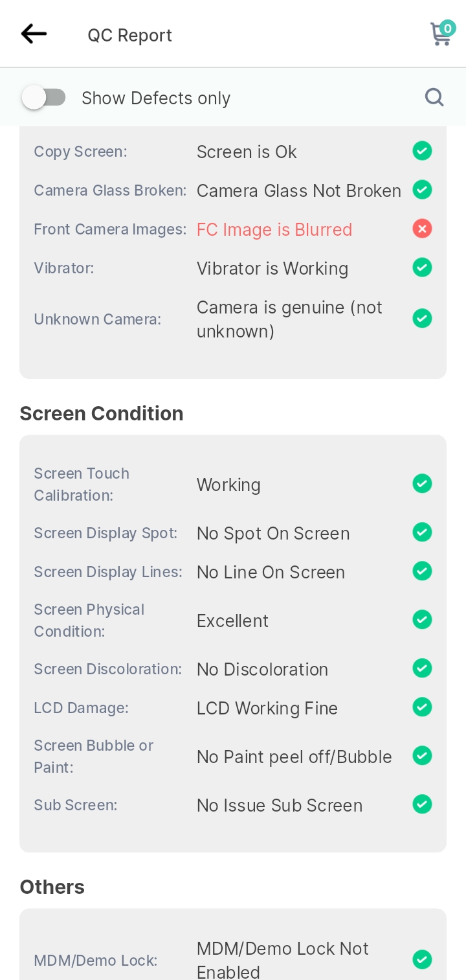This screenshot has height=980, width=466.
Task: Tap the Show Defects only label text
Action: point(156,98)
